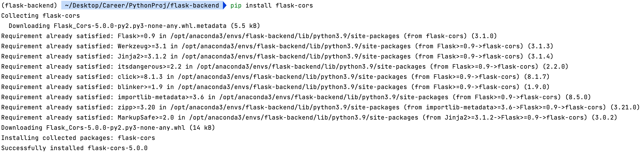Click the 'Collecting flask-cors' output line
The width and height of the screenshot is (644, 152).
[40, 15]
